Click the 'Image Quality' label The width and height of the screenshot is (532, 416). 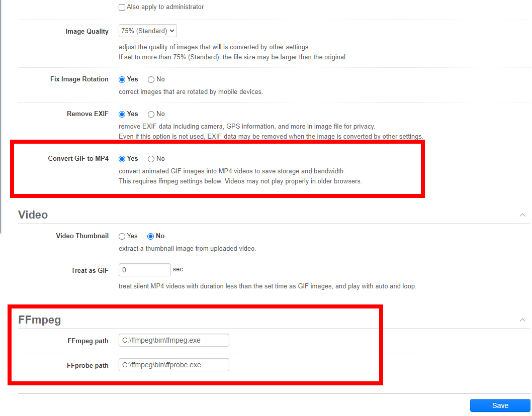(87, 32)
